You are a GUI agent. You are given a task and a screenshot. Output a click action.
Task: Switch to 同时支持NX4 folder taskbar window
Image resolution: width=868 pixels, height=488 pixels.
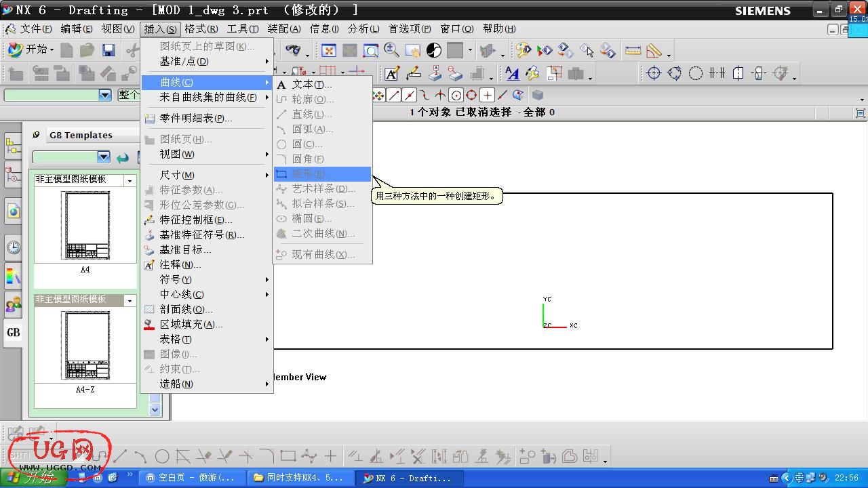(x=299, y=478)
